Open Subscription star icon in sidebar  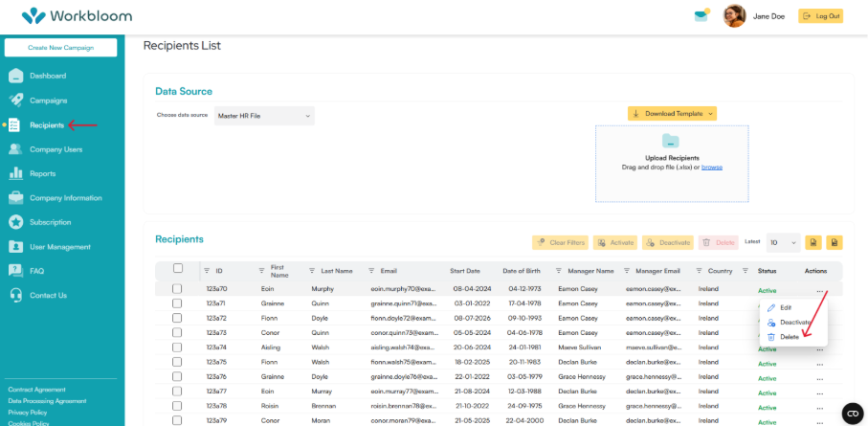point(15,222)
